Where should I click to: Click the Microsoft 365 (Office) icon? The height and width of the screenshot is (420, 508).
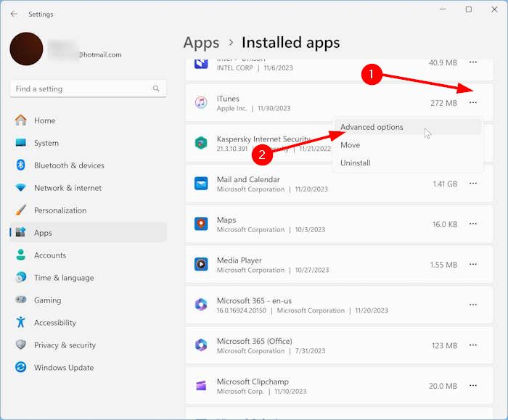[x=201, y=345]
